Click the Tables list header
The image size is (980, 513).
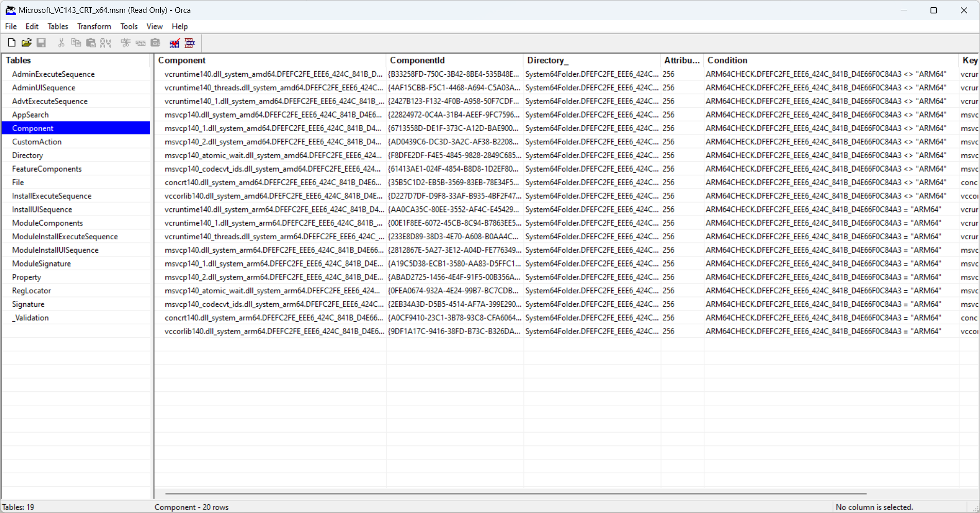tap(76, 60)
